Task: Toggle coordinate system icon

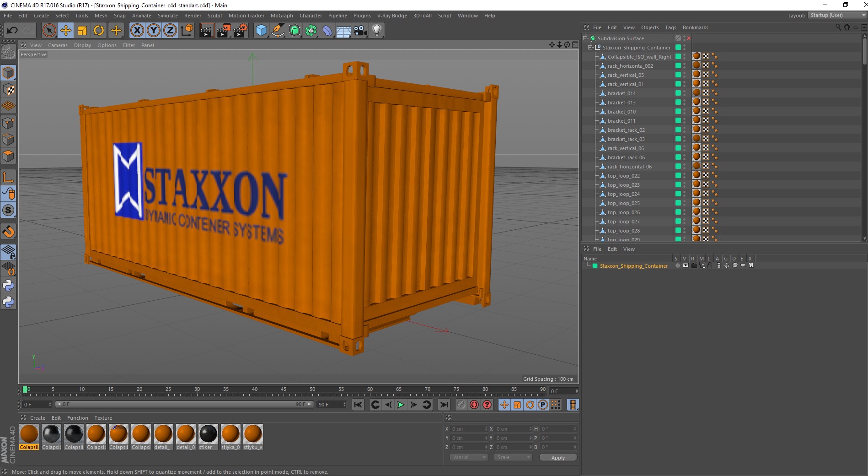Action: [187, 31]
